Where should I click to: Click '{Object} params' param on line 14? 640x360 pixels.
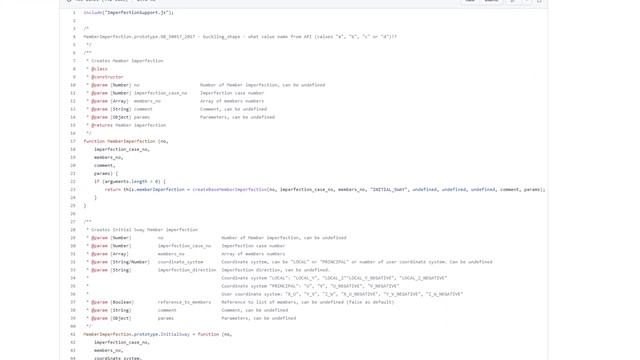(130, 117)
